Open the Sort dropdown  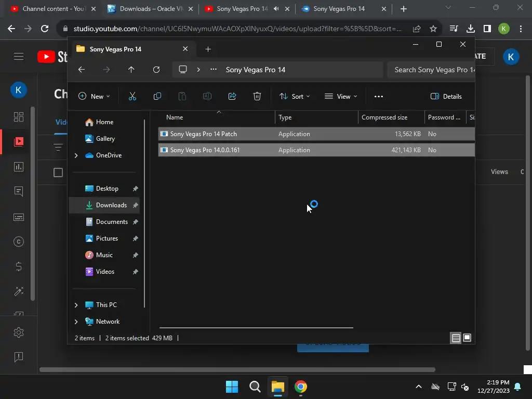[x=295, y=96]
